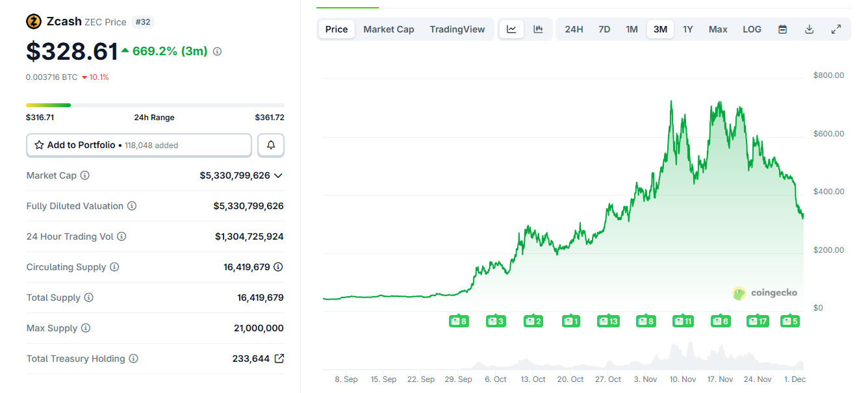Select the Max time range
The height and width of the screenshot is (393, 868).
tap(718, 29)
